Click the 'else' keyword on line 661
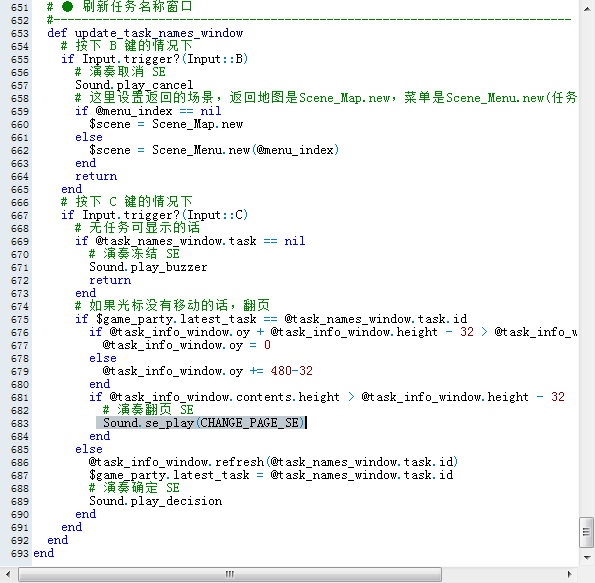The height and width of the screenshot is (583, 595). coord(89,137)
